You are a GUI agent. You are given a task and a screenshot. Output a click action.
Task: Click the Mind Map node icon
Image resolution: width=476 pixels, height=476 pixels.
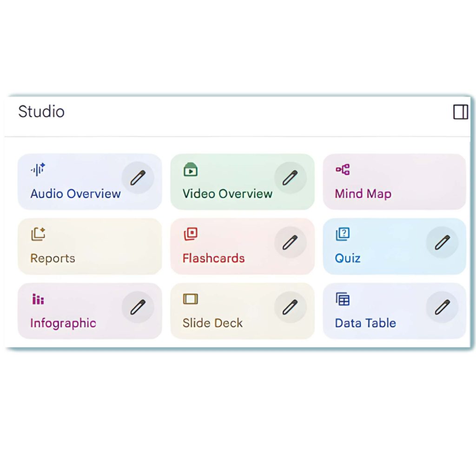[343, 170]
